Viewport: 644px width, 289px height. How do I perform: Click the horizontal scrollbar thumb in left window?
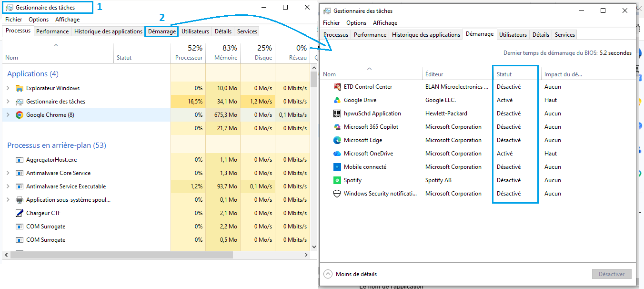click(x=121, y=255)
